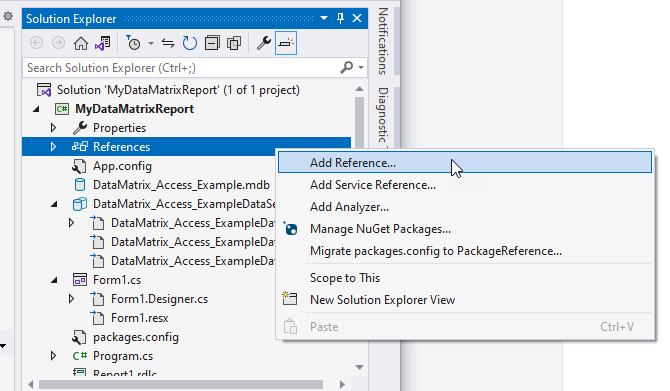Viewport: 670px width, 391px height.
Task: Click the horizontal scrollbar right arrow
Action: click(342, 384)
